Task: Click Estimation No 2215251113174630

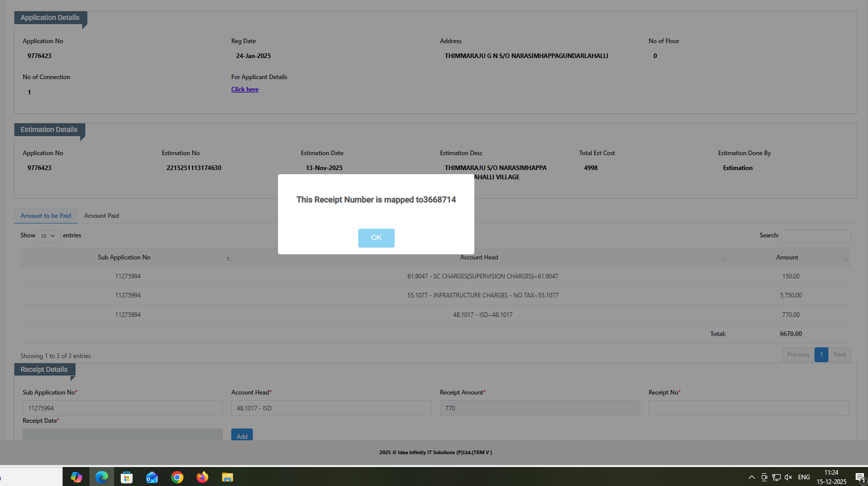Action: [194, 168]
